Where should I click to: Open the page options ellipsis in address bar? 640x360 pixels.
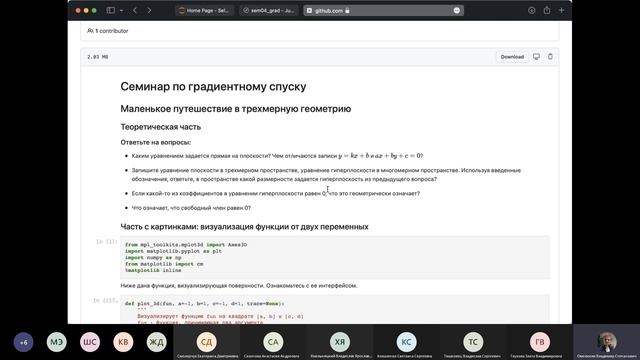point(457,11)
